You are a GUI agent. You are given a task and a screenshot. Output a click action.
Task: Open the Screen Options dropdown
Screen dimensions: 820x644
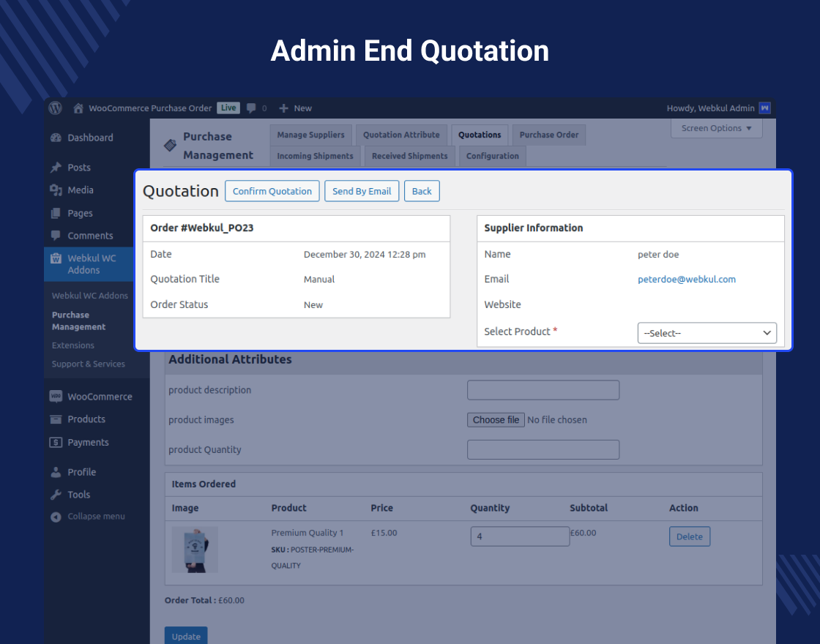(x=715, y=128)
